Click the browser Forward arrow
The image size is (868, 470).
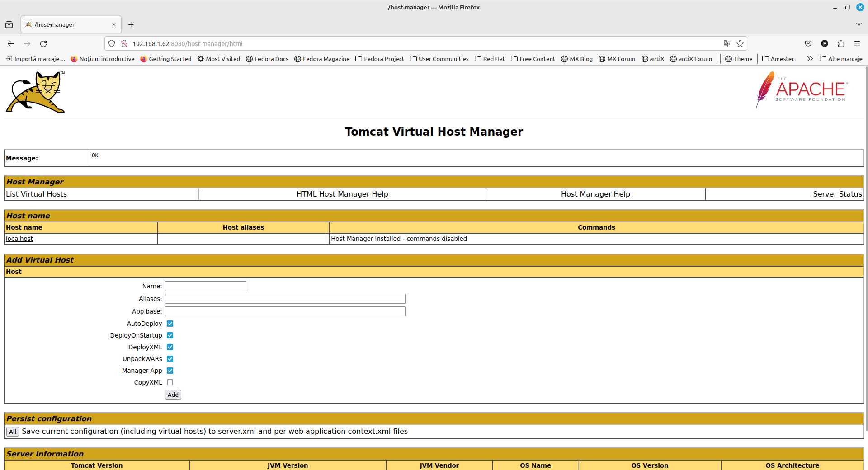coord(27,44)
